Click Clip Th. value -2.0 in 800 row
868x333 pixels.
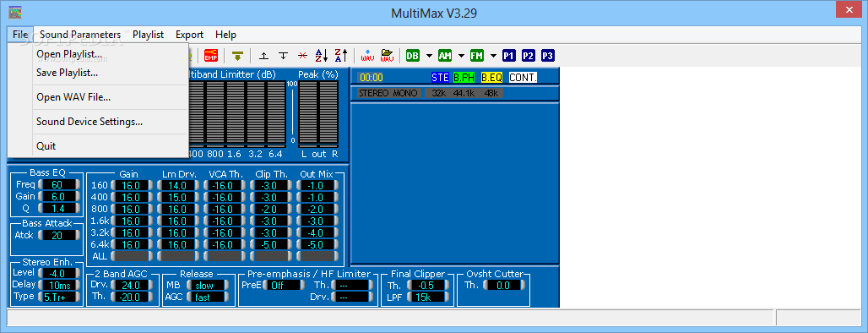[271, 209]
